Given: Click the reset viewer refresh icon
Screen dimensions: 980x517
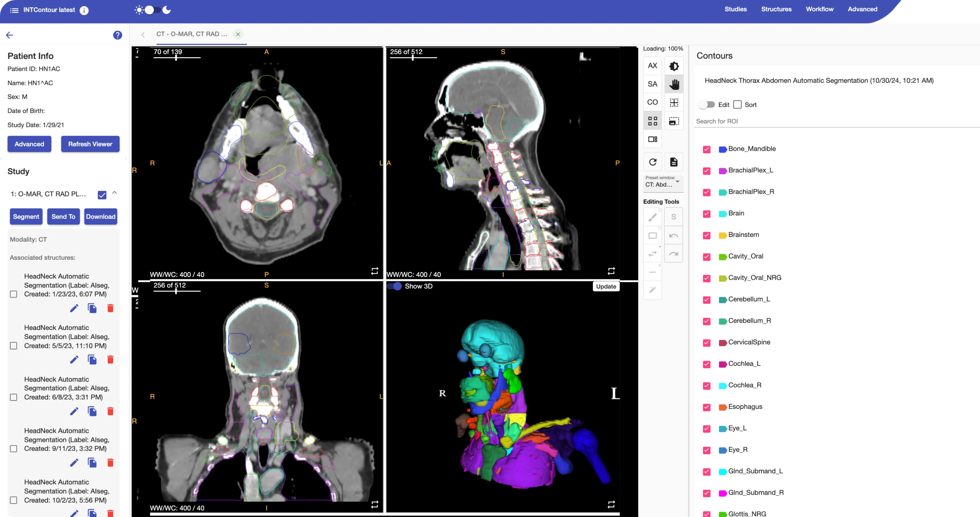Looking at the screenshot, I should click(653, 162).
